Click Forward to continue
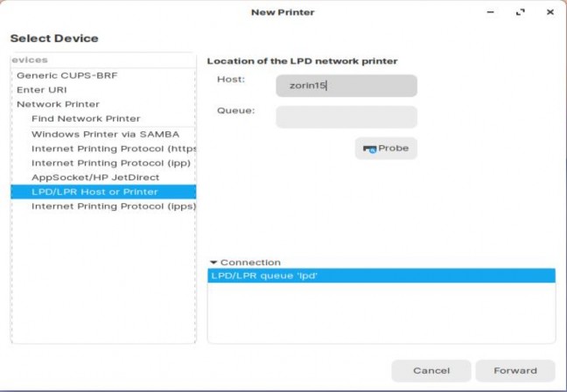 [514, 370]
